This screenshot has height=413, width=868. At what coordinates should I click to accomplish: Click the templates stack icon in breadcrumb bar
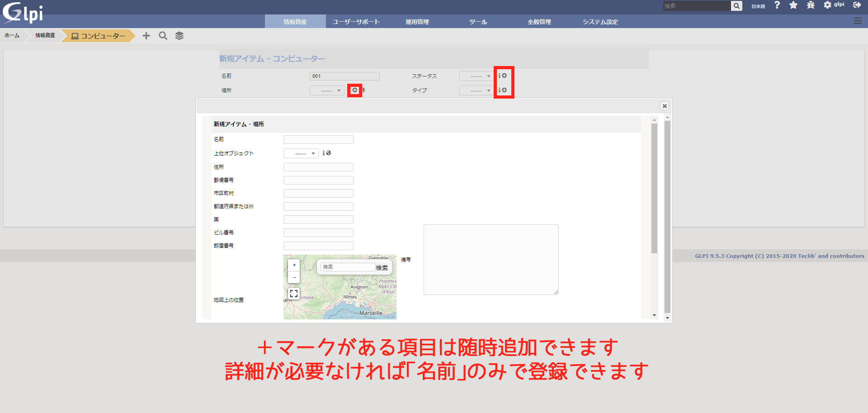(179, 36)
